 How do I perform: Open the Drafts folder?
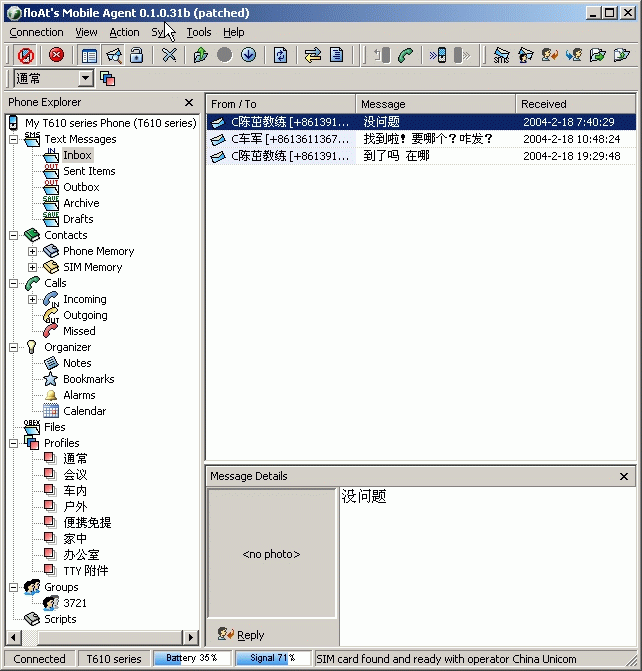78,219
